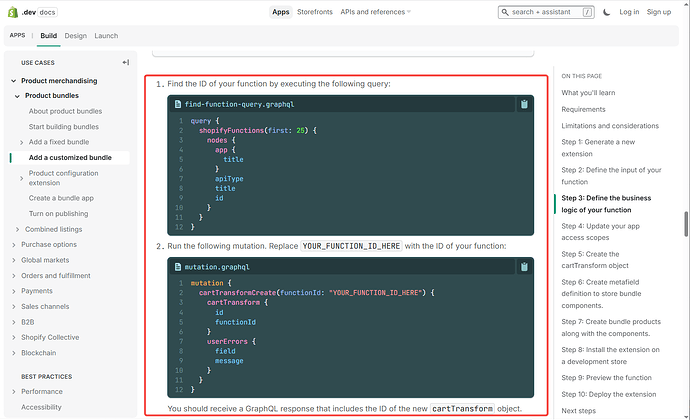
Task: Open Turn on publishing sidebar item
Action: click(x=59, y=214)
